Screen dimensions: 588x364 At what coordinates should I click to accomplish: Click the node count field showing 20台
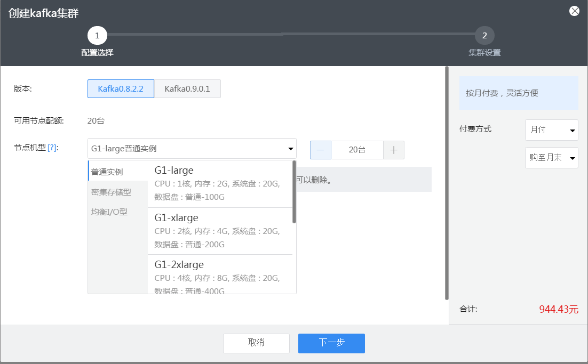click(x=357, y=150)
